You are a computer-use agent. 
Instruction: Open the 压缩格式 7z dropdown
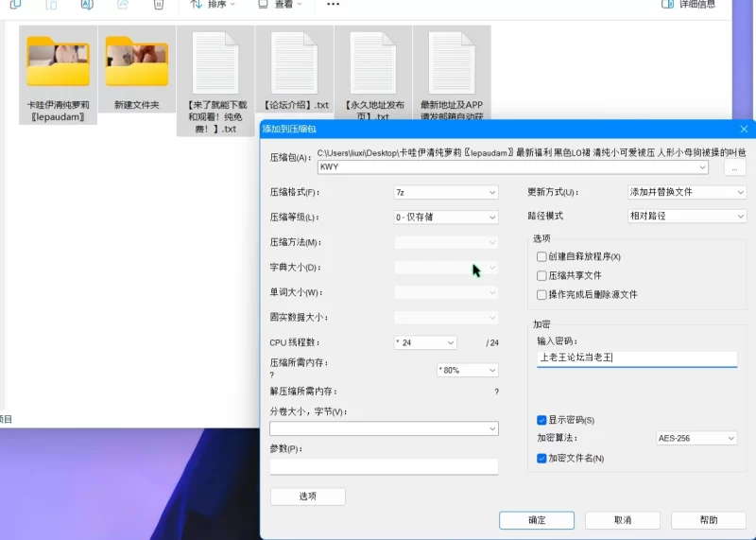click(x=446, y=192)
